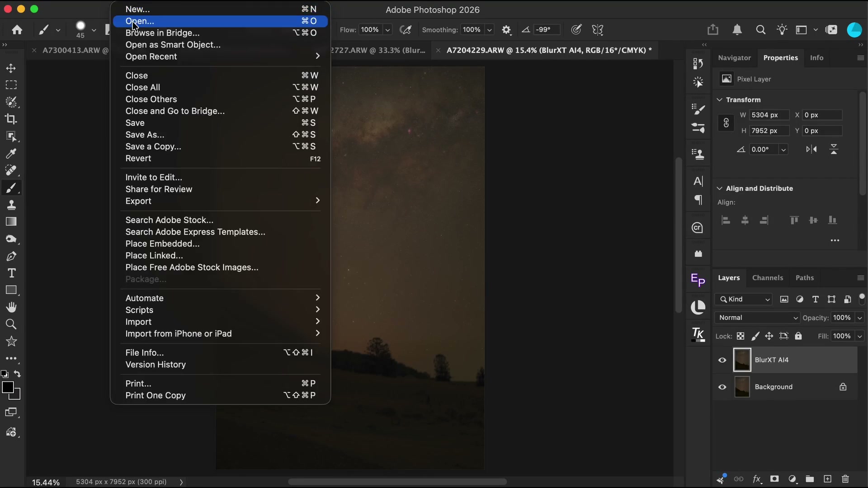The width and height of the screenshot is (868, 488).
Task: Create a new group folder
Action: 810,479
